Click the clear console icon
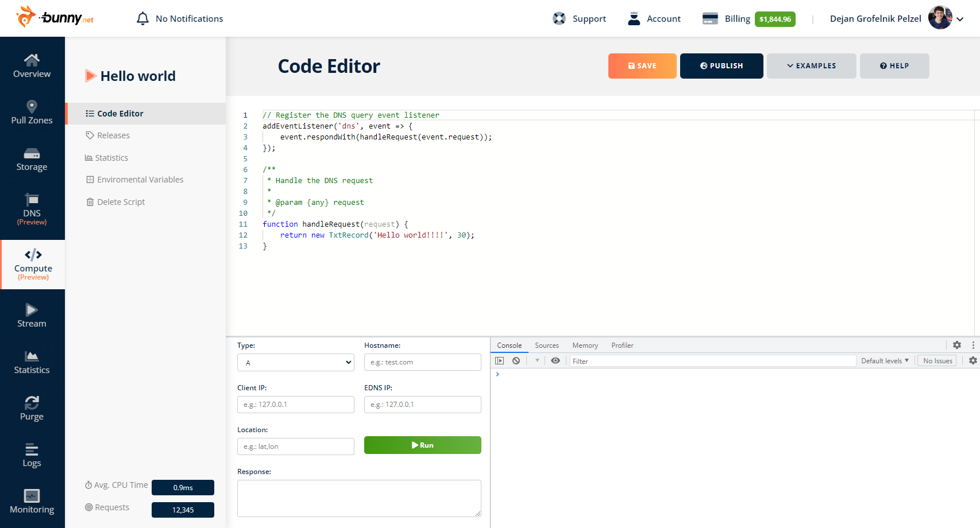This screenshot has height=528, width=980. (516, 360)
